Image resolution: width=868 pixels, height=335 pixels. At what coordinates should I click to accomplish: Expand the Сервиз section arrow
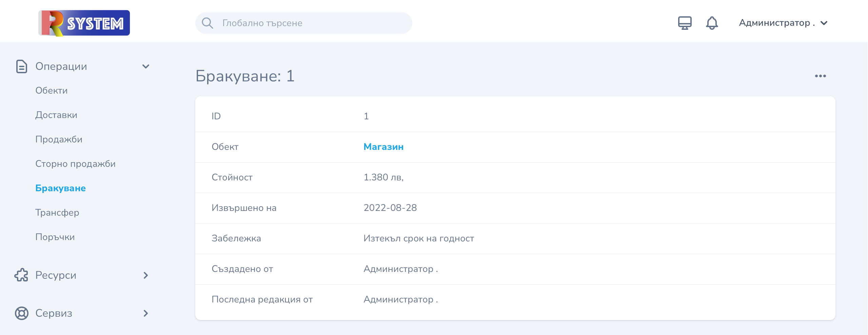coord(146,313)
